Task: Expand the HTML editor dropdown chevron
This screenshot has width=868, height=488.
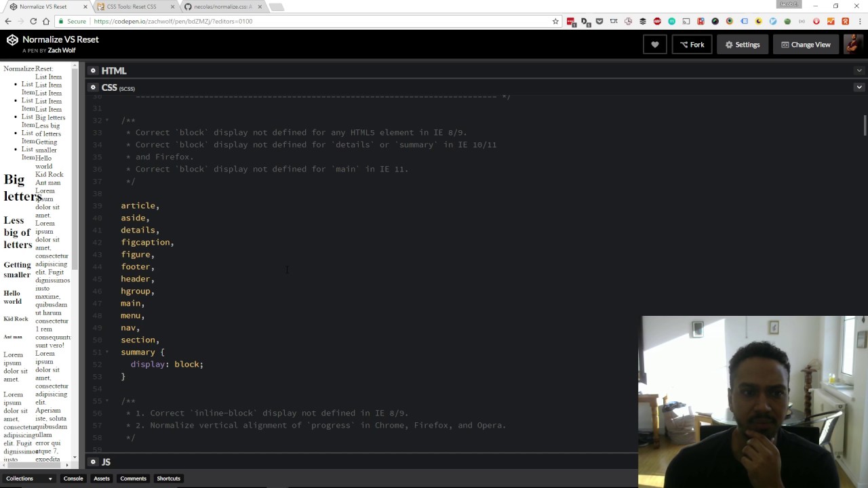Action: (859, 70)
